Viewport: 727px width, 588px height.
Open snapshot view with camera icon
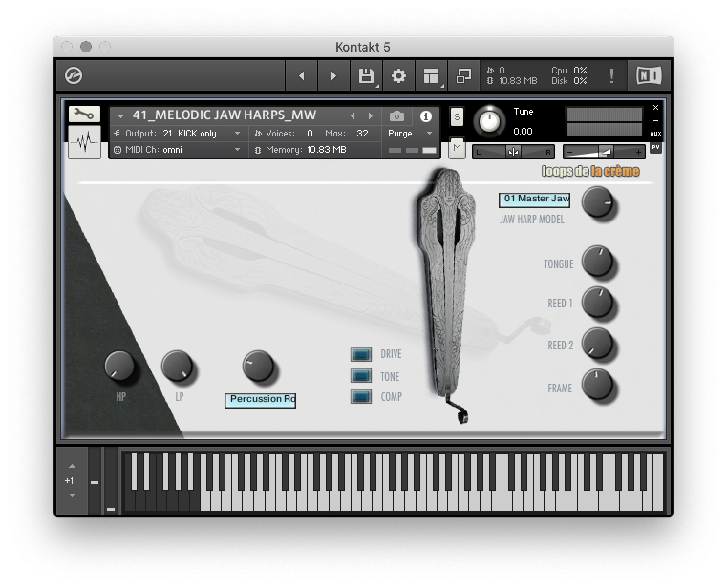[x=396, y=116]
